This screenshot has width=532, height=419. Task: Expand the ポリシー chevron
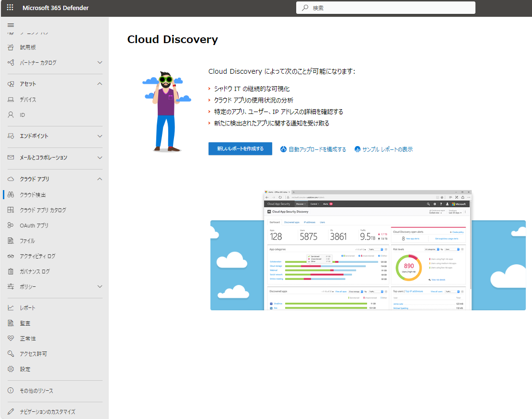point(100,286)
